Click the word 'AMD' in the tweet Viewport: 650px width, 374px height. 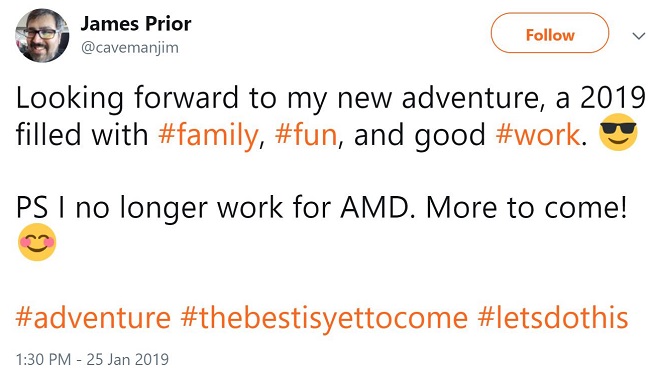(x=377, y=207)
